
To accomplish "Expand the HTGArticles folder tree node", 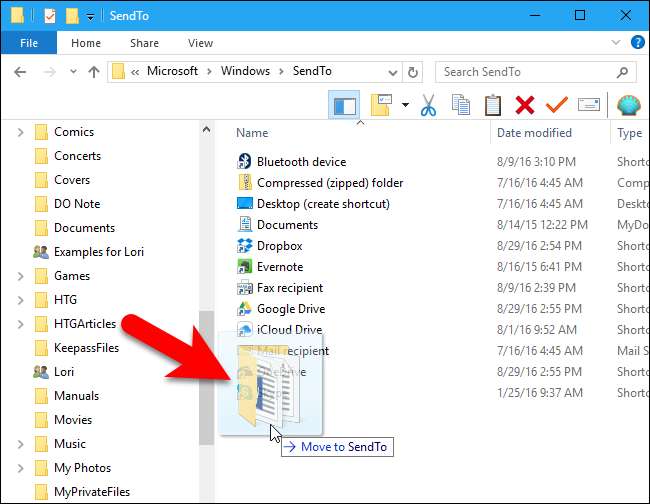I will click(21, 324).
